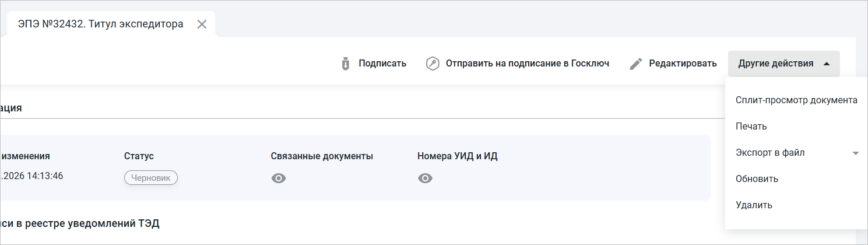Click the pencil icon next to Редактировать

636,64
